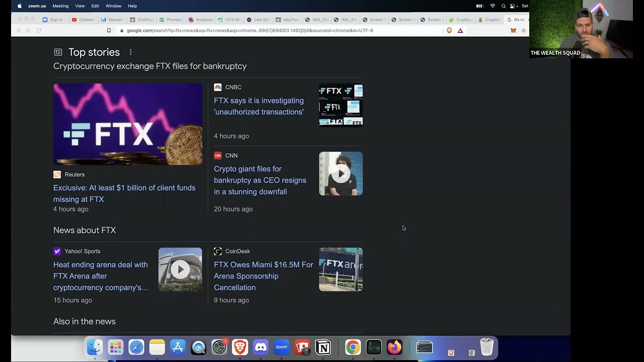The image size is (644, 362).
Task: Click the battery status icon
Action: pyautogui.click(x=479, y=6)
